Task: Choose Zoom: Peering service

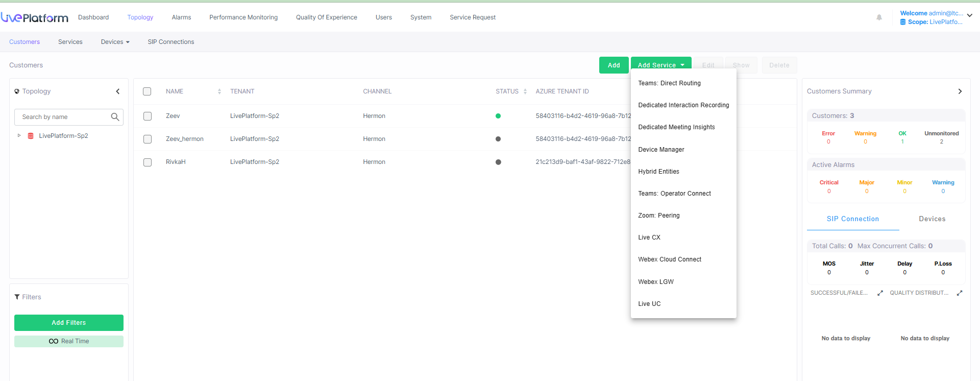Action: pos(658,216)
